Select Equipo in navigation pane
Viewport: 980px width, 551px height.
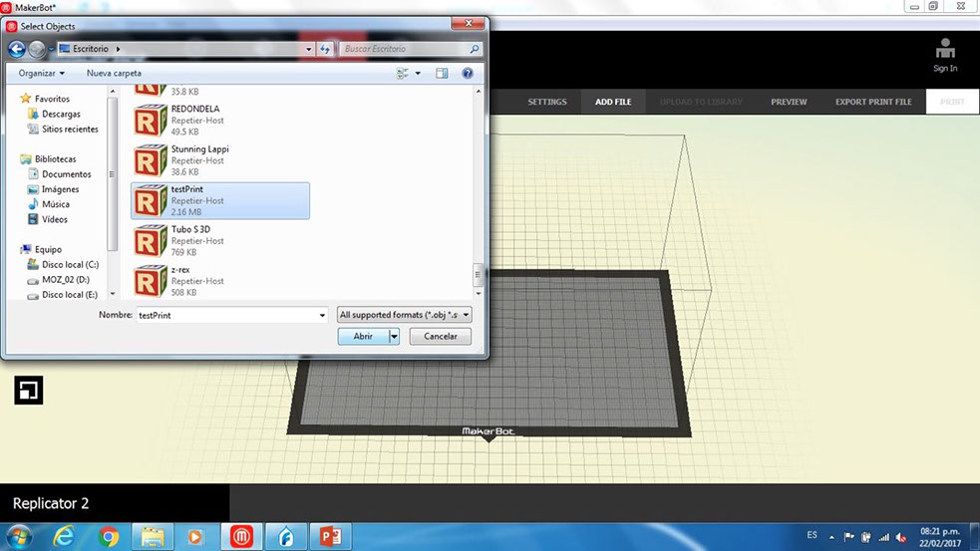coord(48,249)
